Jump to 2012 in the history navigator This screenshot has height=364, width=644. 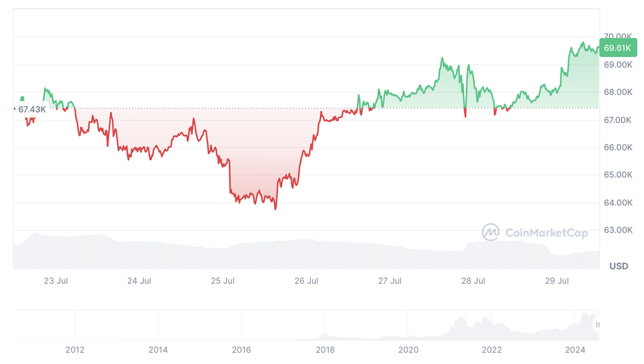(x=75, y=349)
